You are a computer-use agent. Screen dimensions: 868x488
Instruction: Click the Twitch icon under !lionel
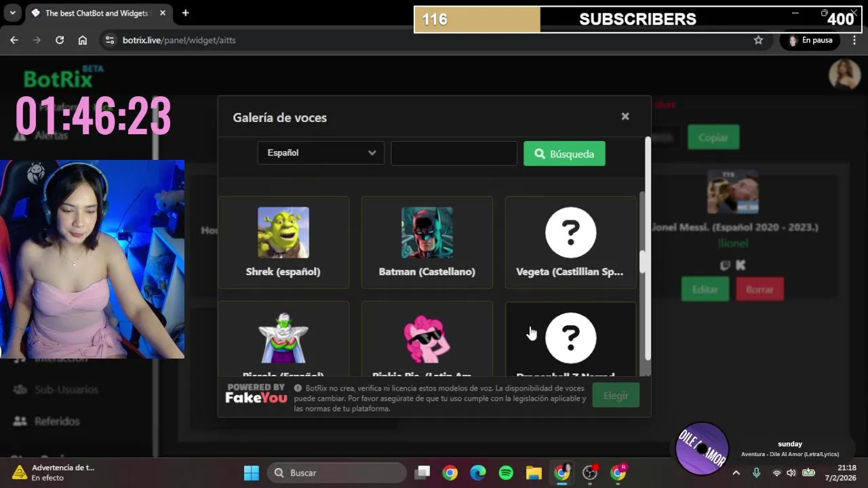click(x=726, y=266)
